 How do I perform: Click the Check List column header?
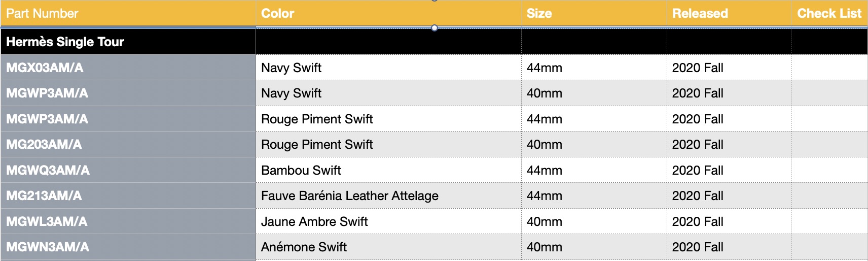[829, 13]
